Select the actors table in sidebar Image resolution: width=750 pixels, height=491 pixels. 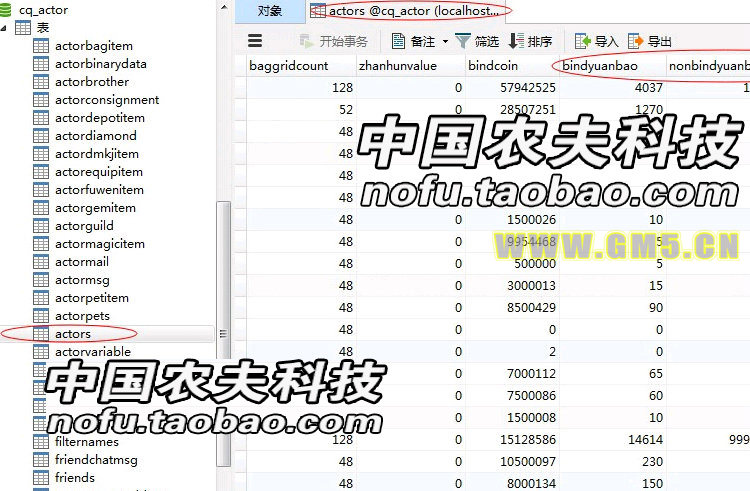(73, 334)
